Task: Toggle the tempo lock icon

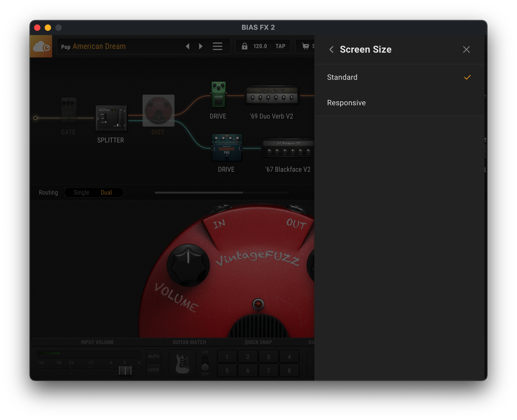Action: pyautogui.click(x=244, y=46)
